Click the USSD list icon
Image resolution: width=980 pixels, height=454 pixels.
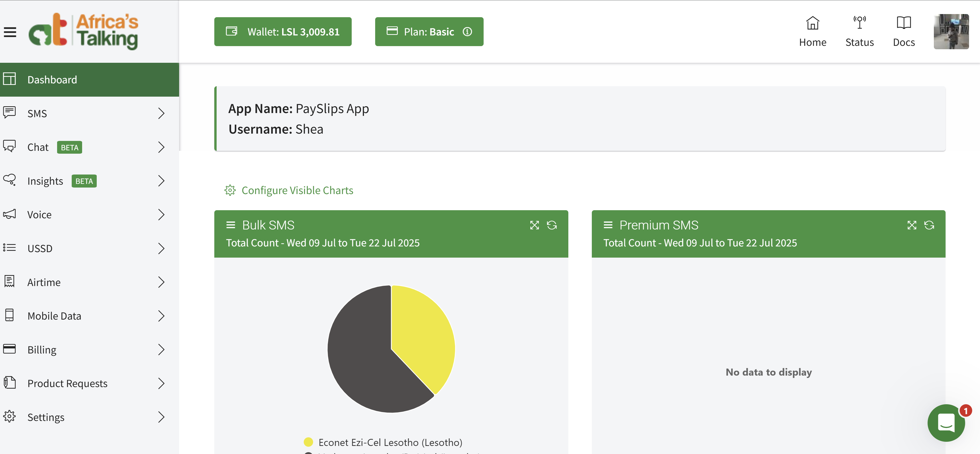tap(9, 247)
